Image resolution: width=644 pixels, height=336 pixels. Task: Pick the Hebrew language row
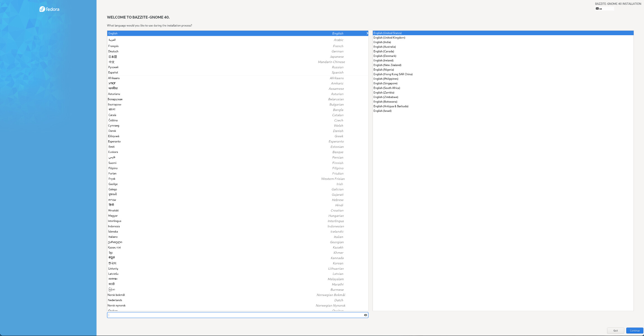[x=237, y=200]
